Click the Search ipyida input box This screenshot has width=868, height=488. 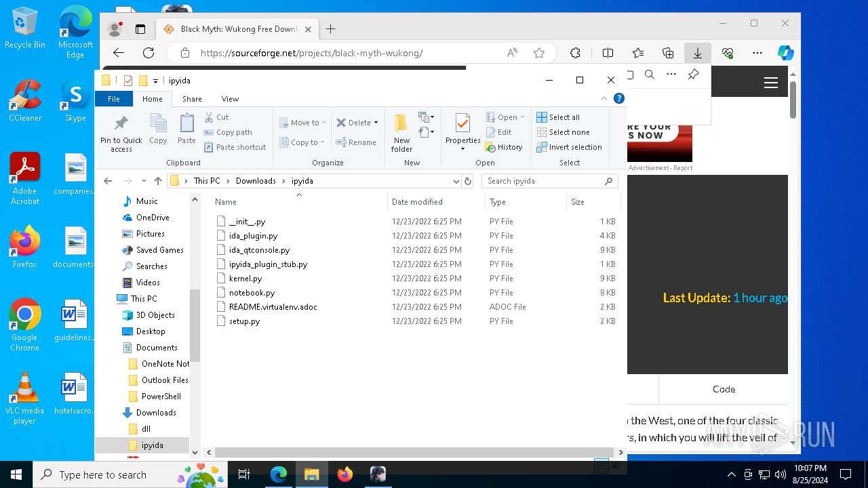[549, 181]
